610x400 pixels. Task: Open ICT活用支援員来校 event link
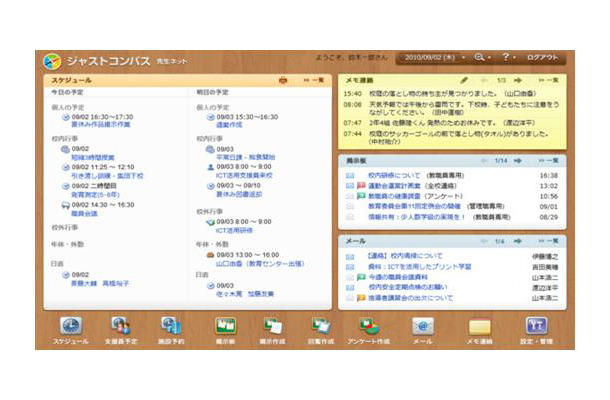pos(244,175)
